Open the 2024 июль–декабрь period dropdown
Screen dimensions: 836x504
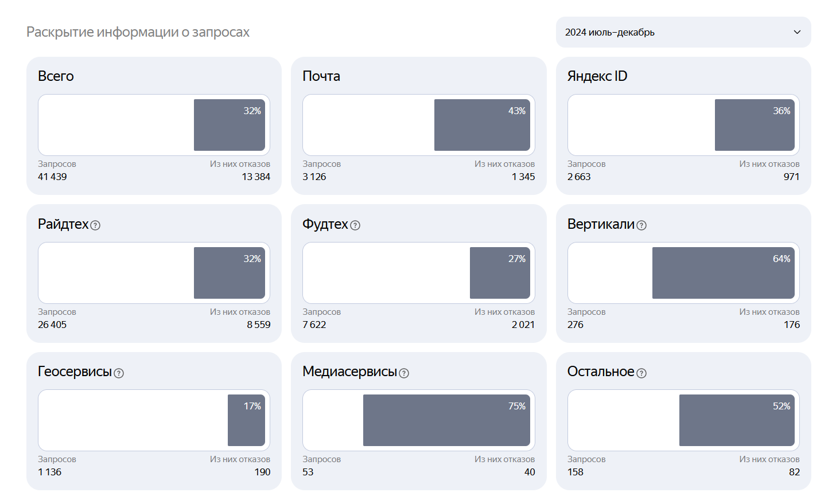pyautogui.click(x=683, y=32)
